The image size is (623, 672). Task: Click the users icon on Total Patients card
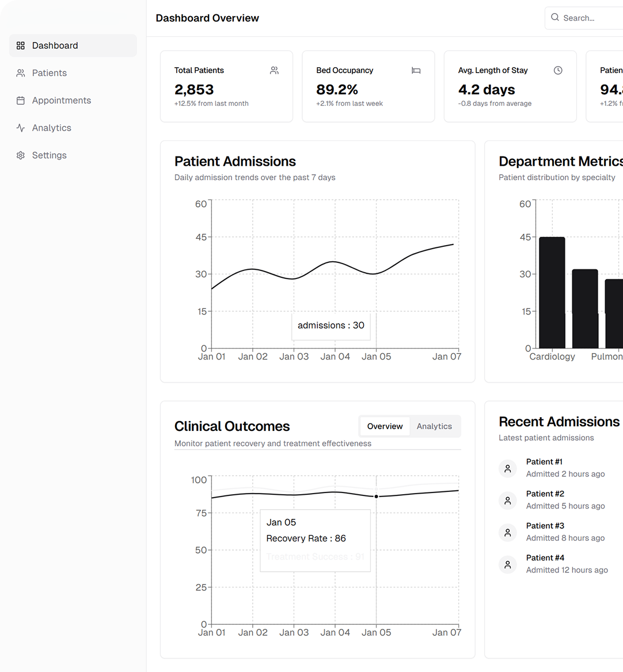(274, 70)
